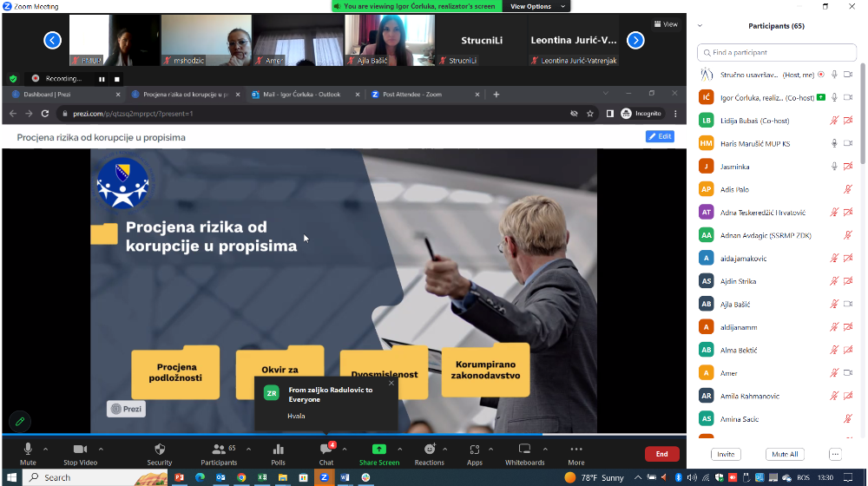Expand audio options arrow next to Mute
This screenshot has height=486, width=868.
45,449
